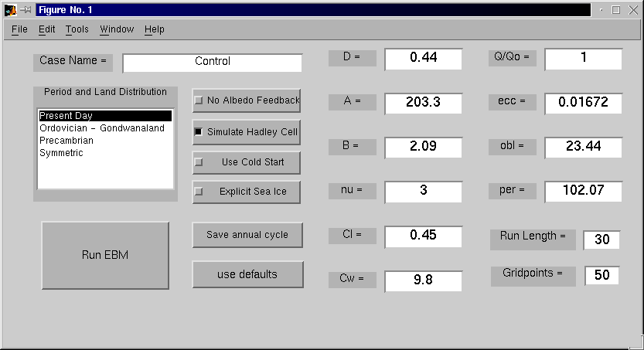Open the Help menu
644x350 pixels.
155,29
